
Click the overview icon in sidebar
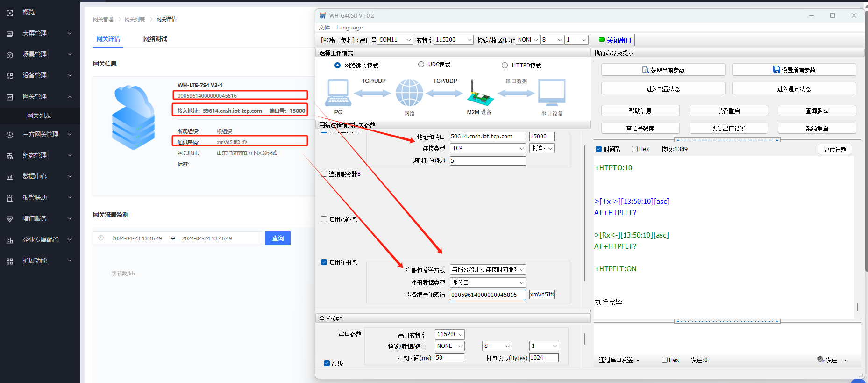(x=10, y=13)
